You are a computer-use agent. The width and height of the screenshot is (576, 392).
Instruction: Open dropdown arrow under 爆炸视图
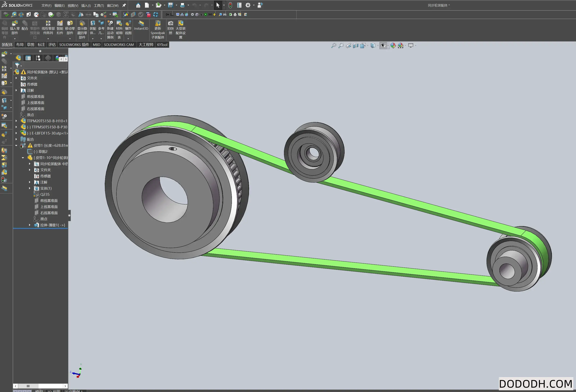pyautogui.click(x=128, y=39)
